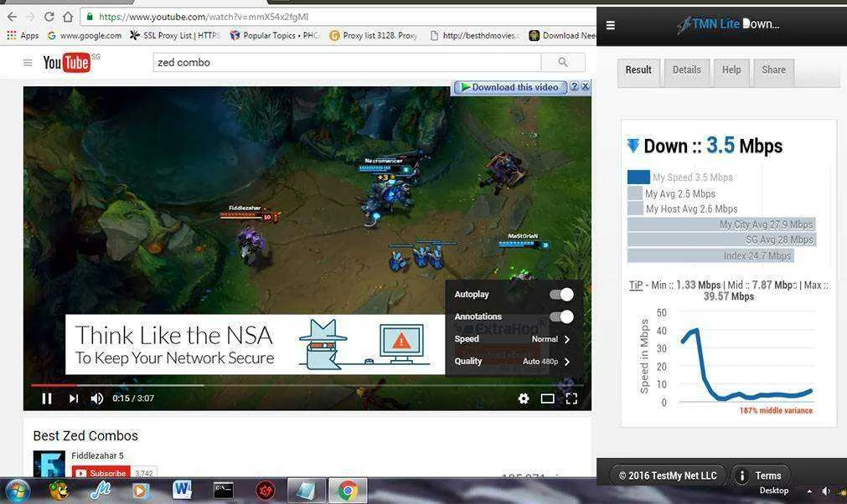Expand the Quality Auto 480p submenu

(x=514, y=362)
